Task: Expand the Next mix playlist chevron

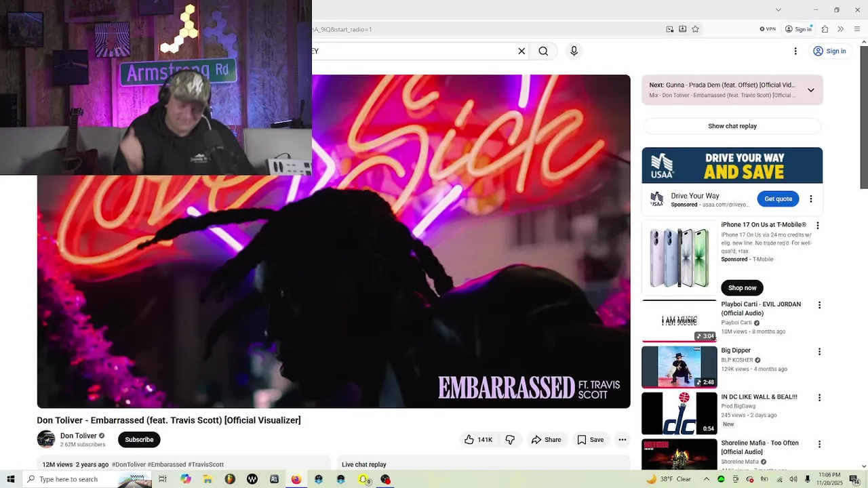Action: [810, 90]
